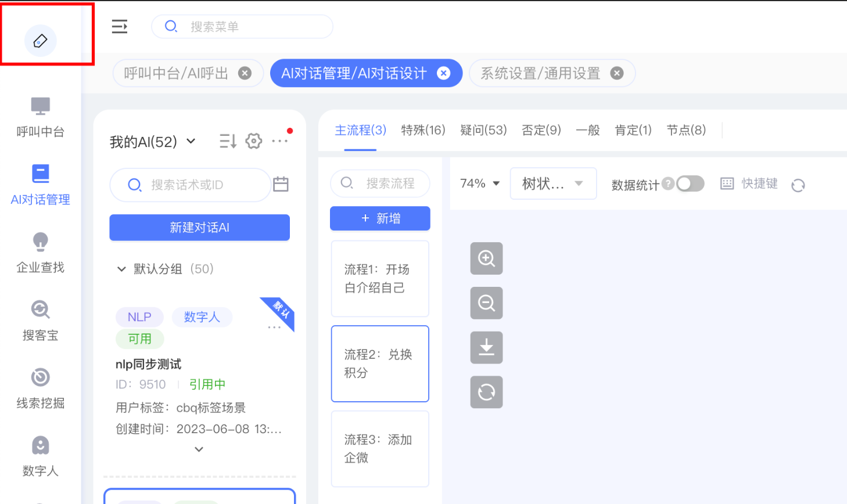Open the 树状 layout dropdown

pyautogui.click(x=553, y=183)
